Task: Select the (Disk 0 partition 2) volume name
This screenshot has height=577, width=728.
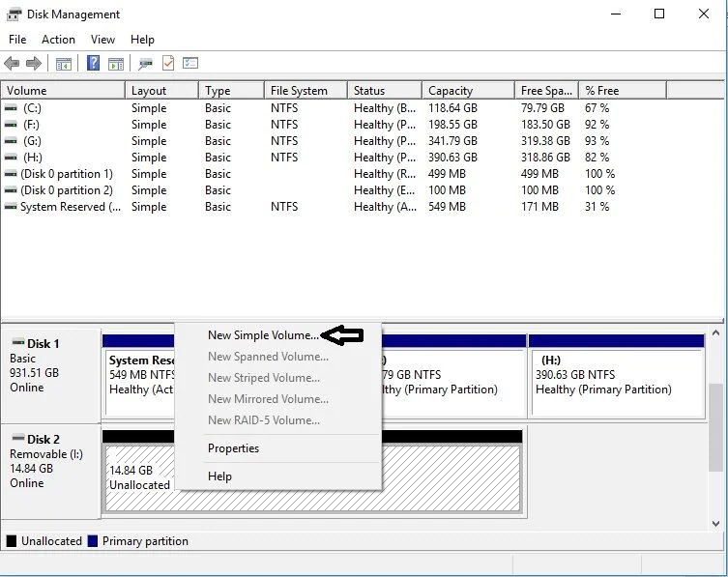Action: (67, 190)
